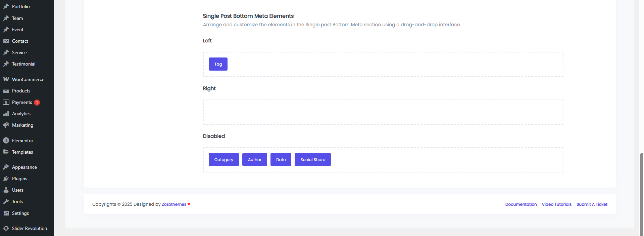Open the Documentation link
The height and width of the screenshot is (236, 644).
(521, 204)
